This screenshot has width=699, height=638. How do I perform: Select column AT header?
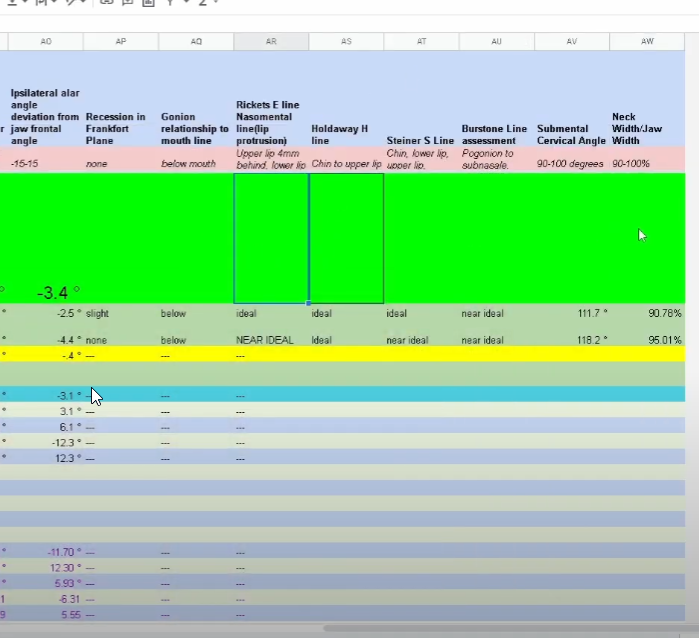tap(421, 41)
